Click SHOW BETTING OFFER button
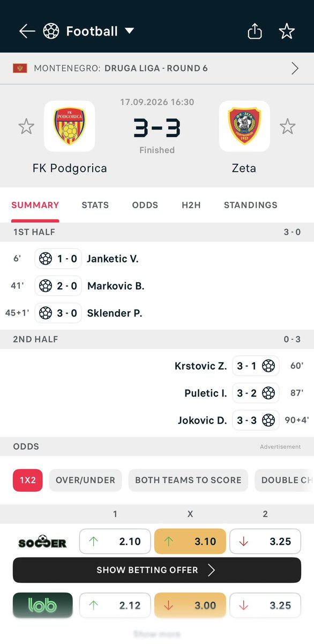 coord(157,570)
